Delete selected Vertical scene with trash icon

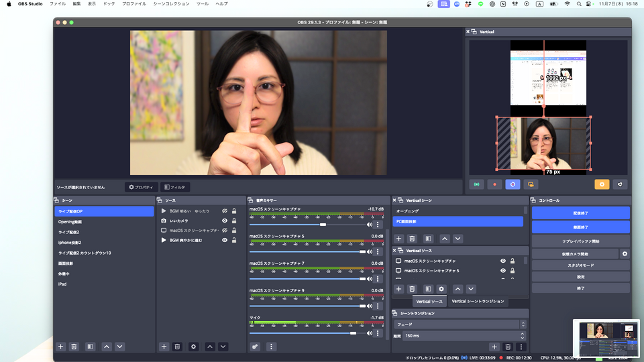tap(413, 239)
